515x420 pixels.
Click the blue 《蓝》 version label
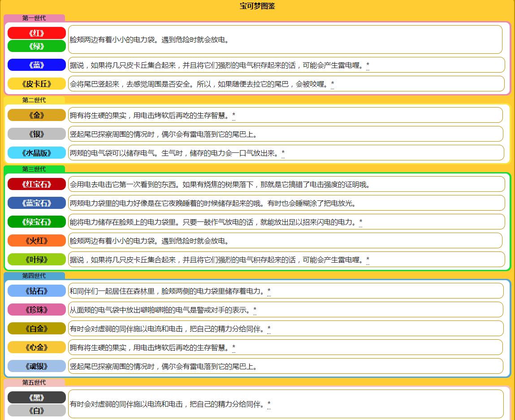pyautogui.click(x=36, y=65)
